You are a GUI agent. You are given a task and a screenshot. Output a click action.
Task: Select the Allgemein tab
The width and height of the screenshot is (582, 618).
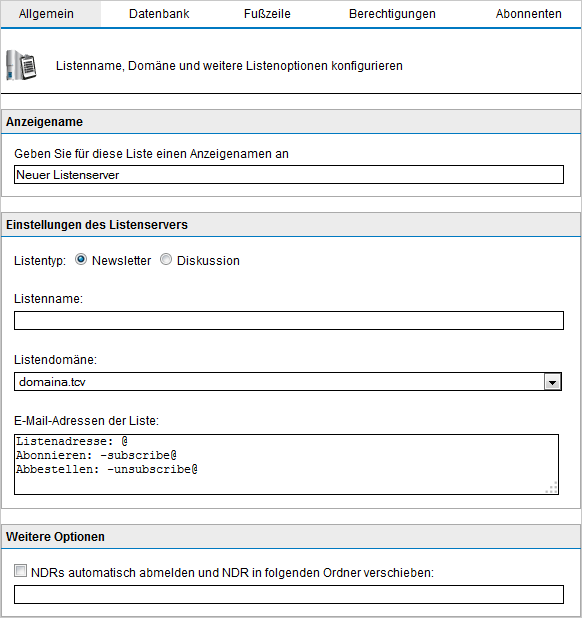click(x=46, y=14)
